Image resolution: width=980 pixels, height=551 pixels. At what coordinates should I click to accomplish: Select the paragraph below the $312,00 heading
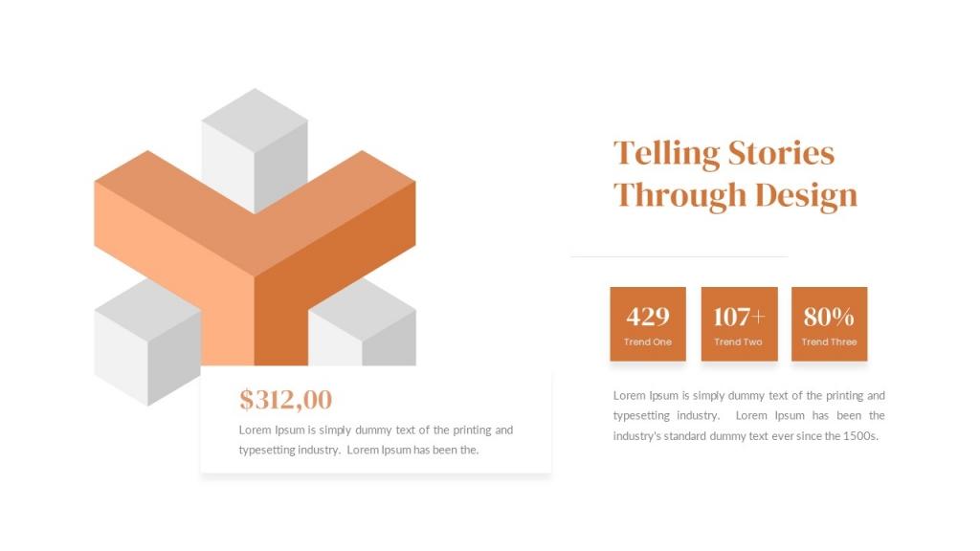pos(375,440)
